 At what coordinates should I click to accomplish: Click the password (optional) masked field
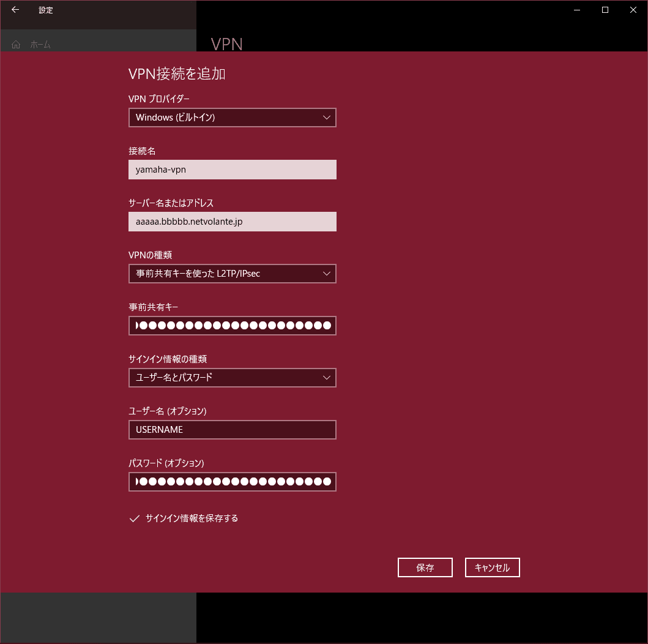(x=233, y=482)
